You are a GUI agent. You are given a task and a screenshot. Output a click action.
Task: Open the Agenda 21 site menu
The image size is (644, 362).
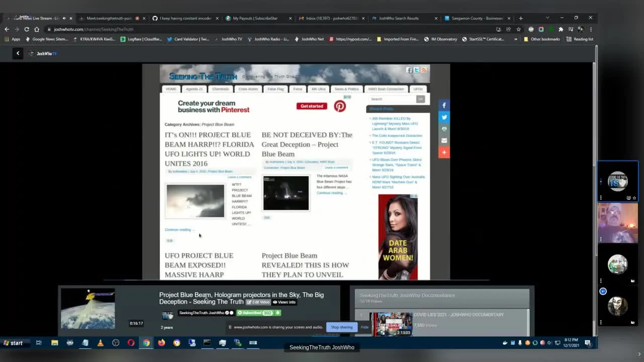pos(194,89)
